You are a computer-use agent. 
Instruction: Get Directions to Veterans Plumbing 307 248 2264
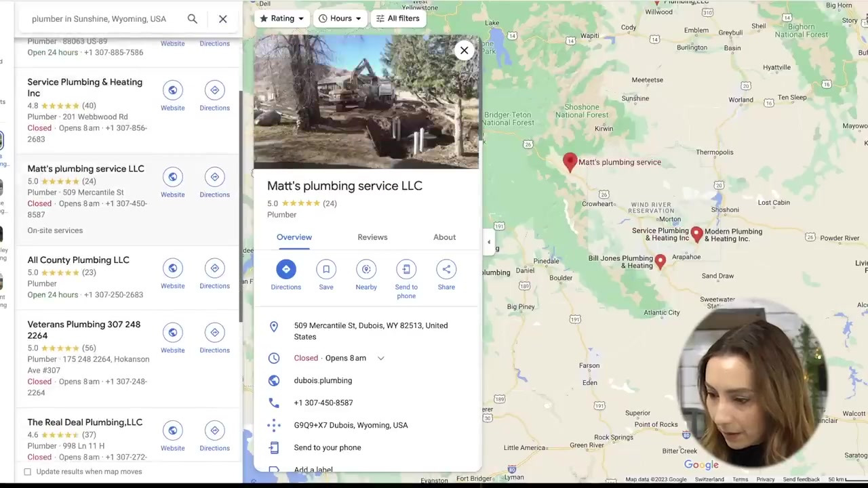tap(214, 338)
